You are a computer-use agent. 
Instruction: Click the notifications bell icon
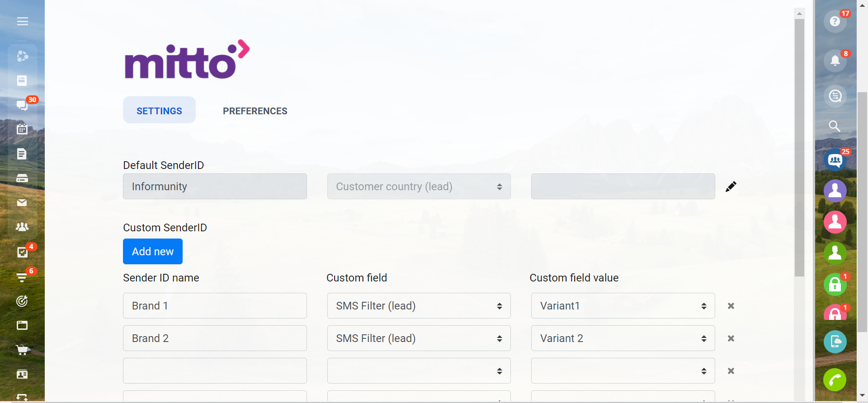835,61
